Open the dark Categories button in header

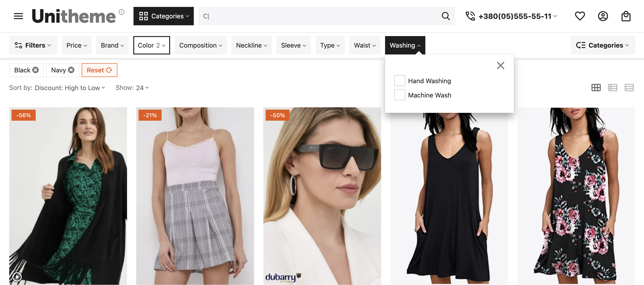click(163, 16)
